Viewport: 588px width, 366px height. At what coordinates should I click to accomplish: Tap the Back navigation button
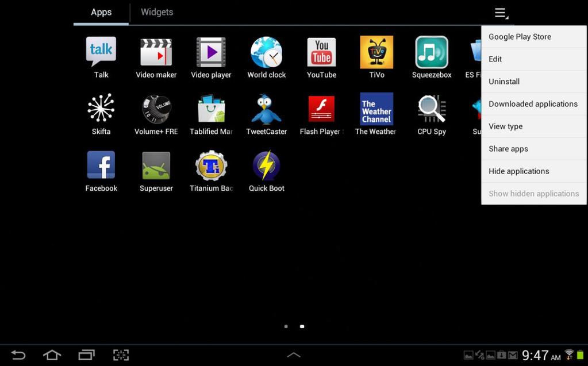pyautogui.click(x=18, y=355)
